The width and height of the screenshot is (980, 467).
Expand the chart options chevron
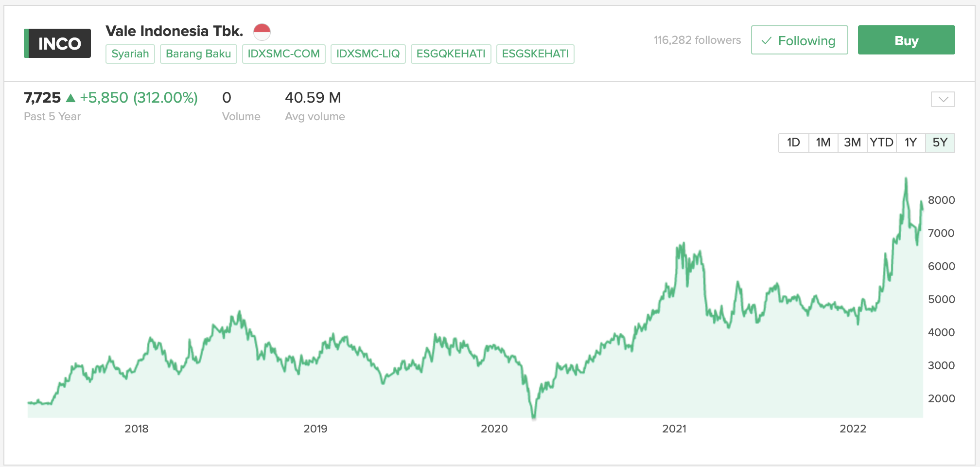click(x=943, y=99)
